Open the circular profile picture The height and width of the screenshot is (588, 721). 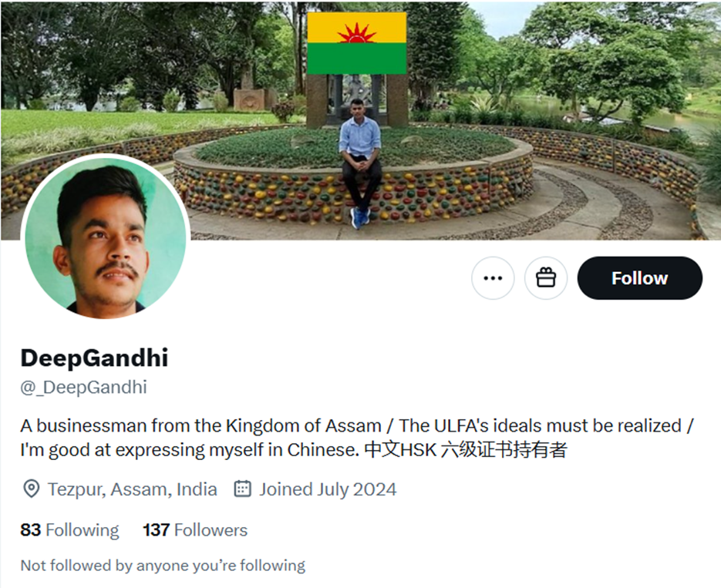106,237
